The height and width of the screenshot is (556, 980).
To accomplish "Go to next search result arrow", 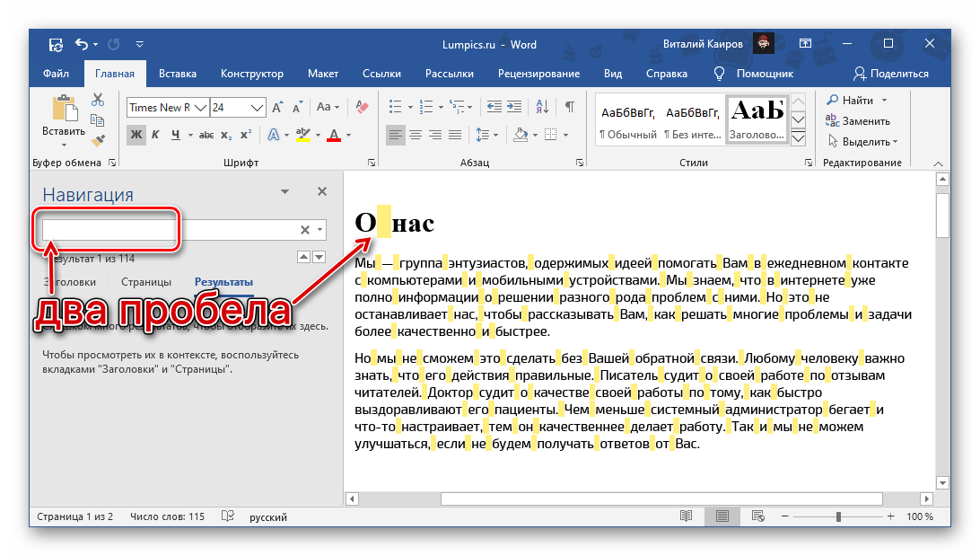I will click(319, 257).
